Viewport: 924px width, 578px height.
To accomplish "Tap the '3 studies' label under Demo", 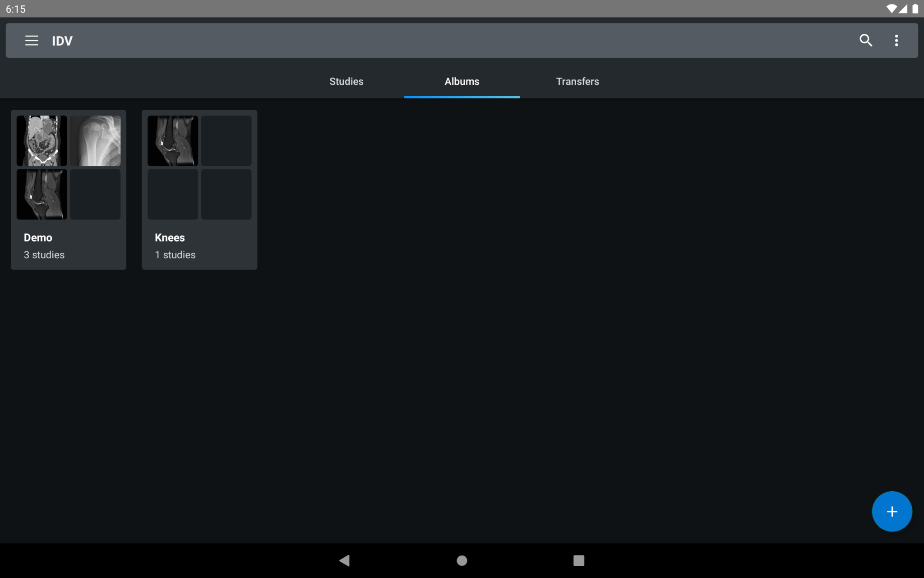I will pyautogui.click(x=44, y=254).
